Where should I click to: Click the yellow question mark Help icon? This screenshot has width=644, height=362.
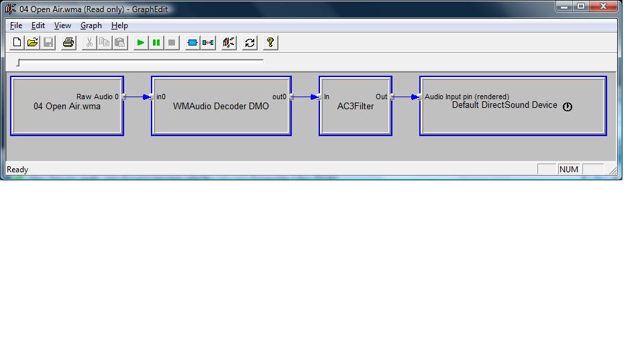pyautogui.click(x=270, y=42)
